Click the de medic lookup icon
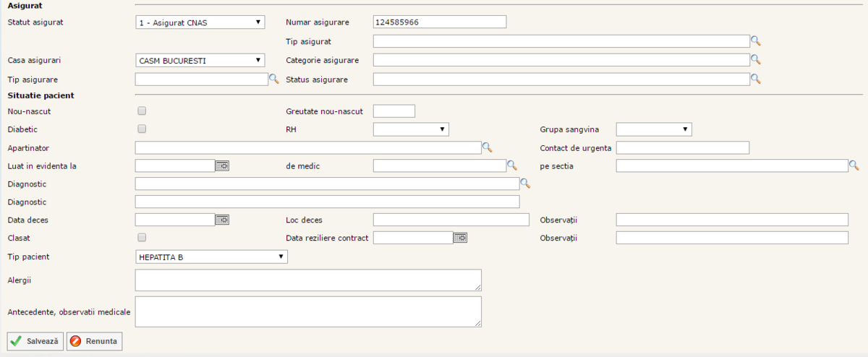 click(512, 165)
